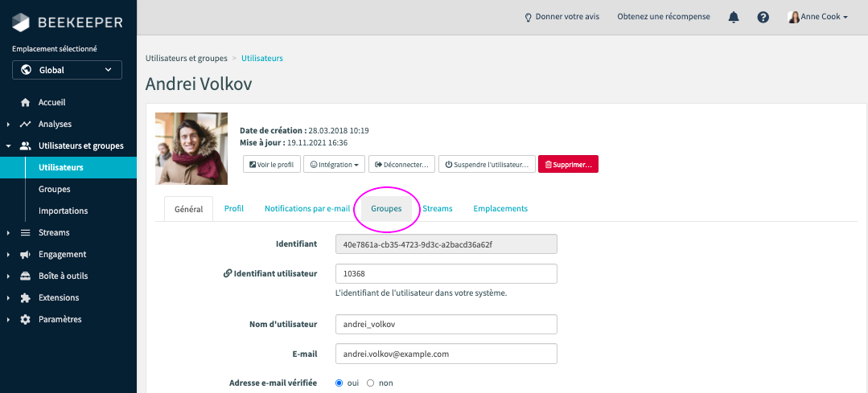Expand the Streams sidebar section
The width and height of the screenshot is (868, 393).
(x=54, y=232)
